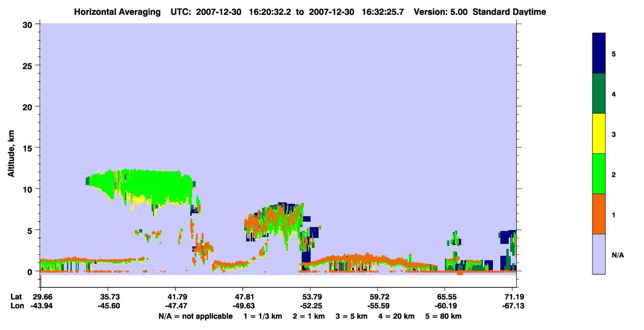The image size is (644, 330).
Task: Click the lavender N/A color swatch
Action: click(x=599, y=254)
